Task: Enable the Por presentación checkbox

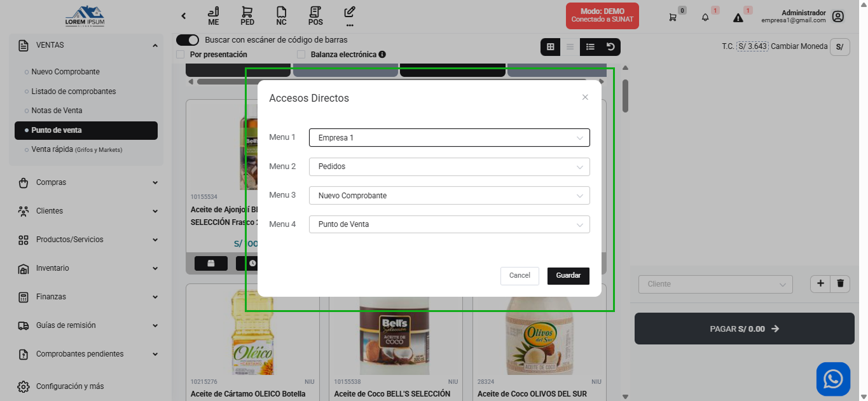Action: pos(179,55)
